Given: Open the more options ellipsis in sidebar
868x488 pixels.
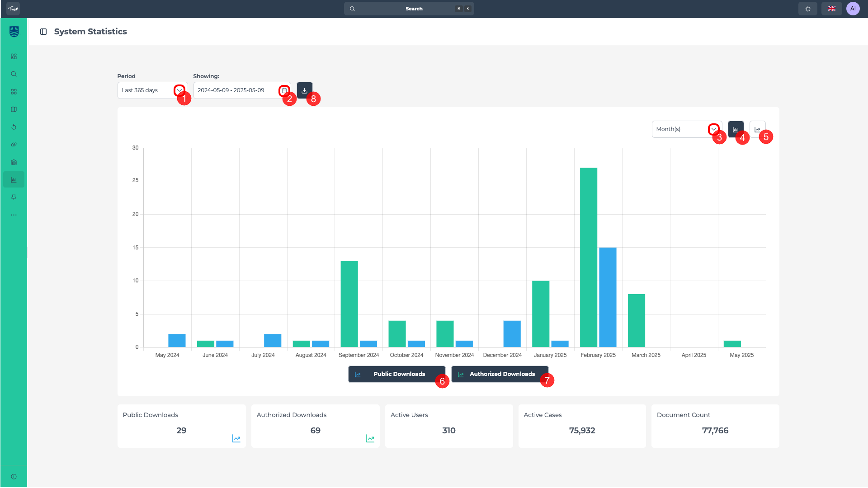Looking at the screenshot, I should tap(14, 215).
